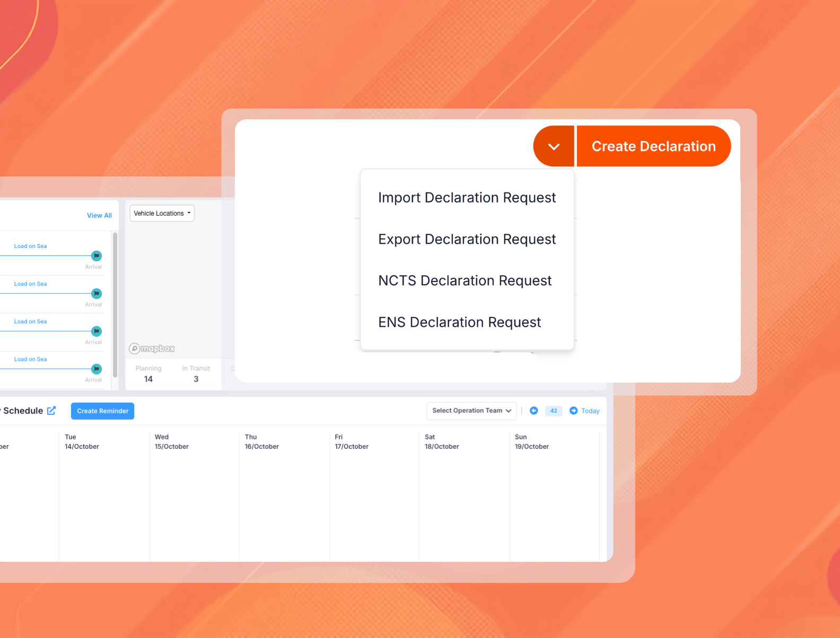Select Thu 16/October column header
This screenshot has width=840, height=638.
click(x=262, y=442)
